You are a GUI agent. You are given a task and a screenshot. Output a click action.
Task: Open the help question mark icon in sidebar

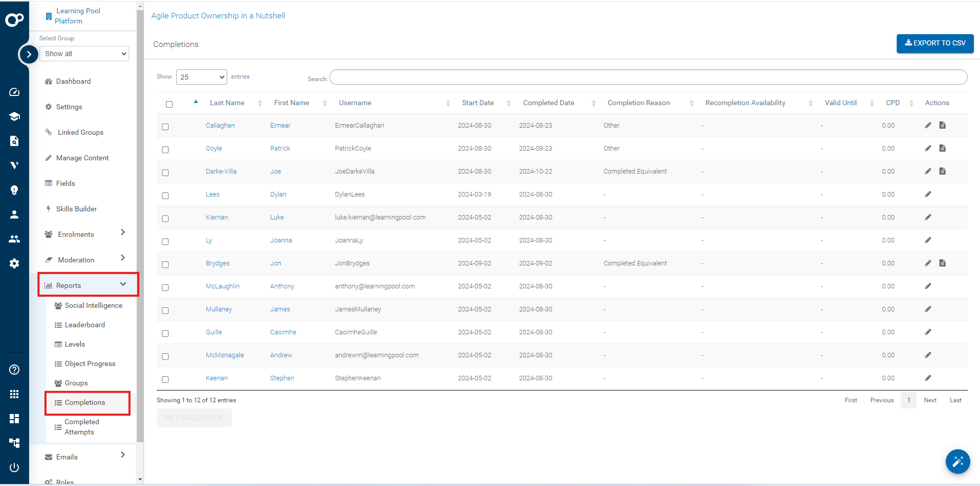(14, 370)
